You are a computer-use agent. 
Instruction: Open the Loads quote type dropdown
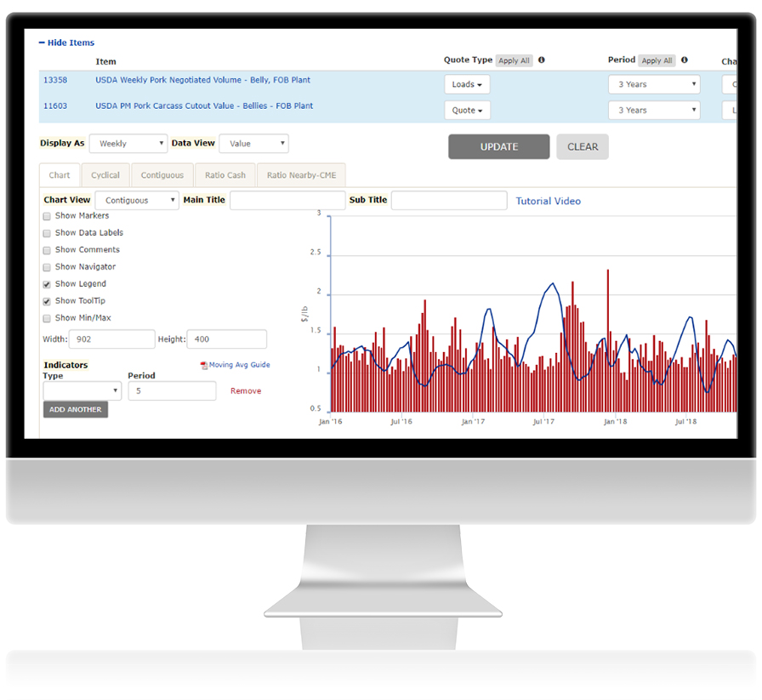pyautogui.click(x=467, y=84)
